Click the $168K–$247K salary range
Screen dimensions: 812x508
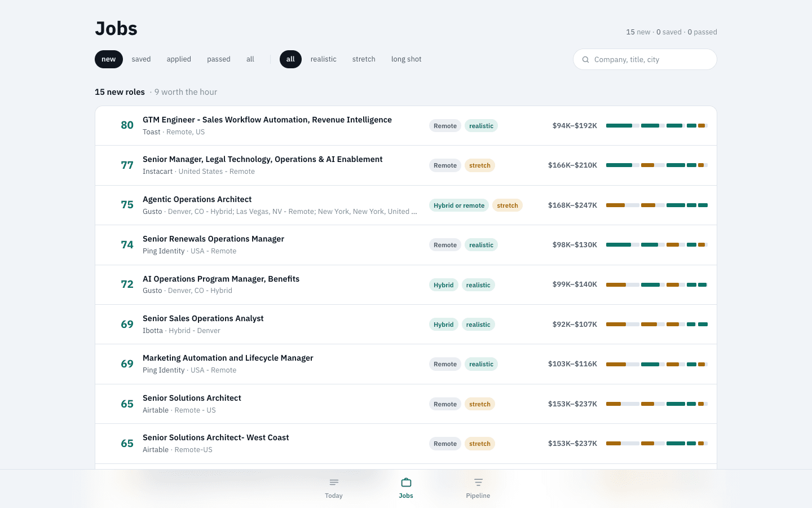click(572, 205)
